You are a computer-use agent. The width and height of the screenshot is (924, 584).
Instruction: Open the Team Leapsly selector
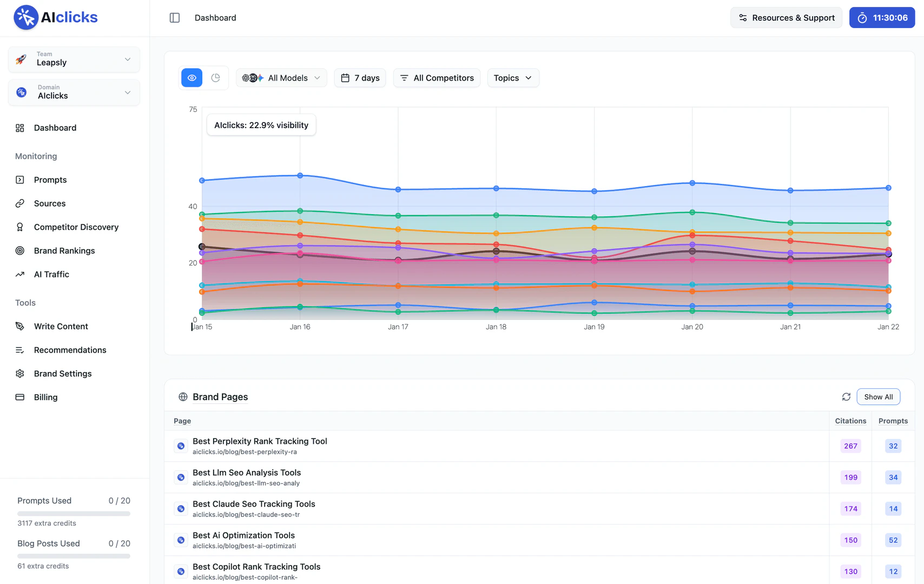(x=74, y=59)
